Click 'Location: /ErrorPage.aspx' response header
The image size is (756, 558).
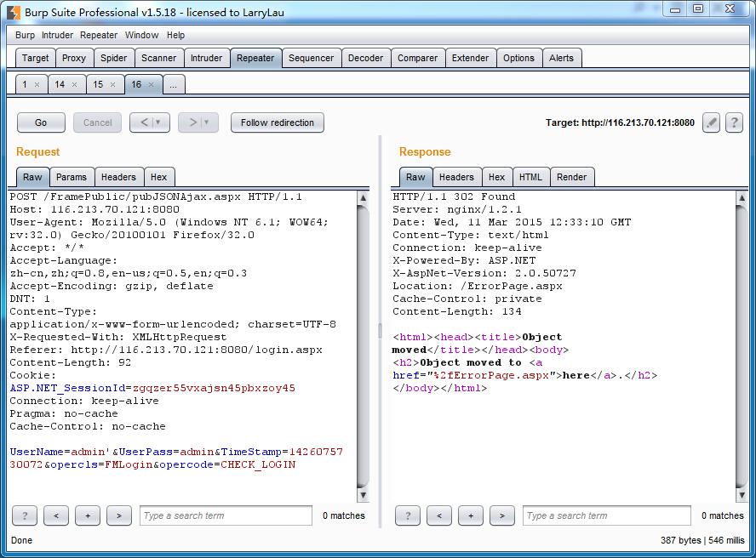(478, 286)
